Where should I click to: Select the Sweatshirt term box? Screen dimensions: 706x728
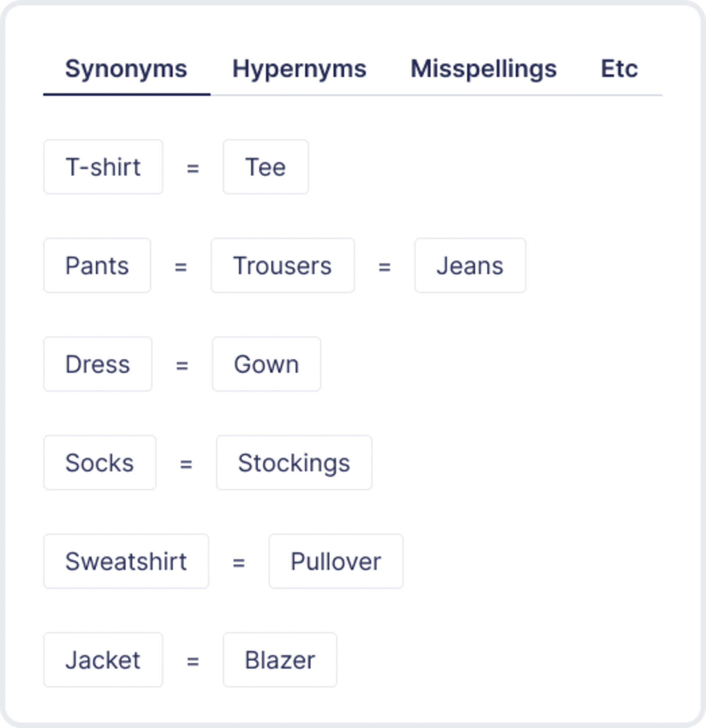[x=126, y=561]
